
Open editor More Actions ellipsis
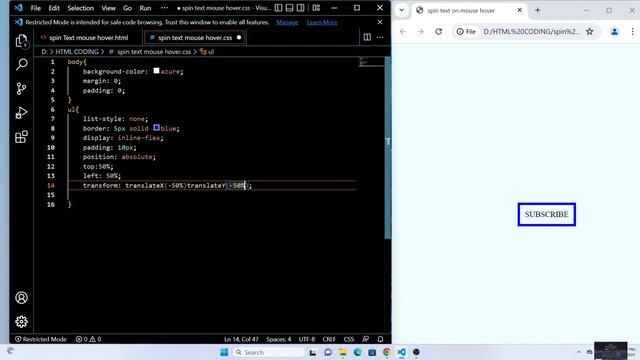tap(380, 38)
